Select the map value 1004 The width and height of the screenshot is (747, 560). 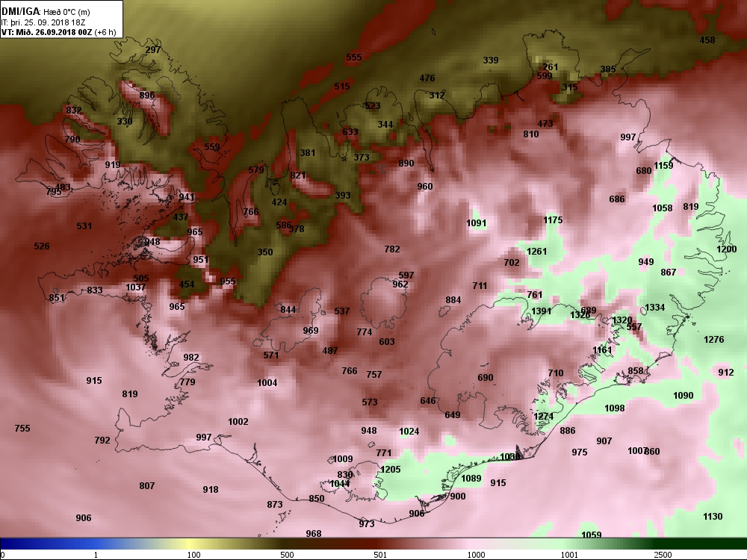[x=267, y=383]
